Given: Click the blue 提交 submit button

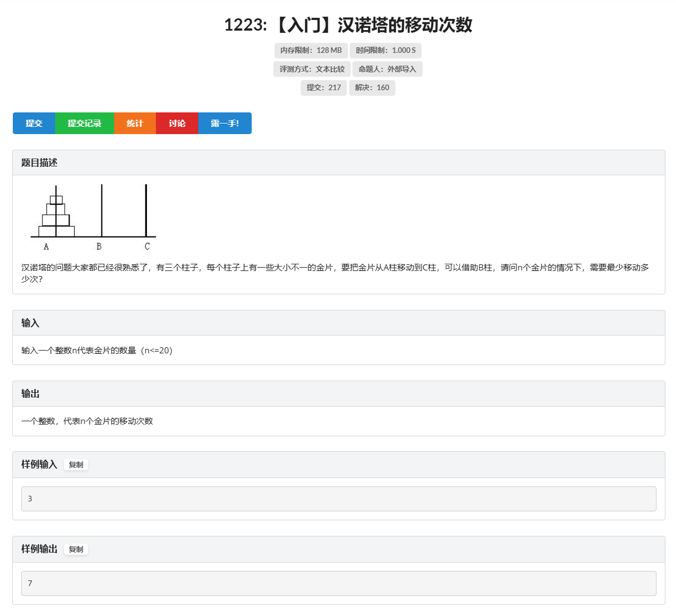Looking at the screenshot, I should (x=34, y=123).
